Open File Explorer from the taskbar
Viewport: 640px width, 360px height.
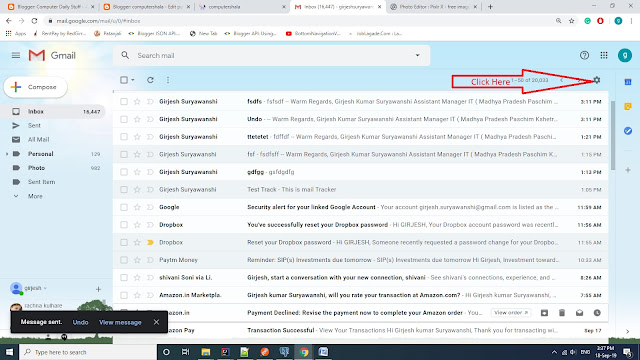coord(205,352)
